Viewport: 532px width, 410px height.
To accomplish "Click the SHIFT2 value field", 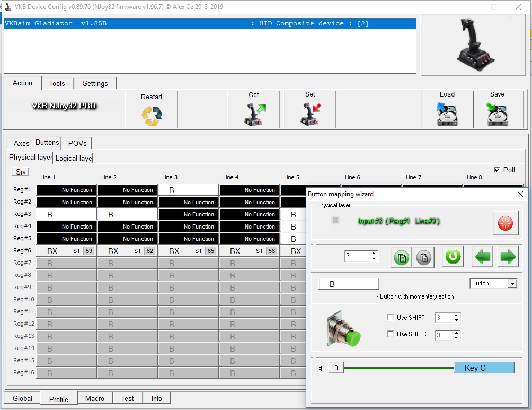I will [444, 335].
